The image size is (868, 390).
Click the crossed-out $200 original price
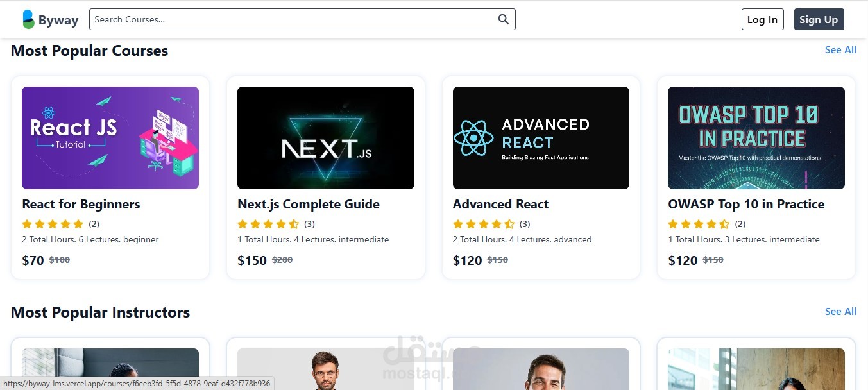[x=282, y=260]
